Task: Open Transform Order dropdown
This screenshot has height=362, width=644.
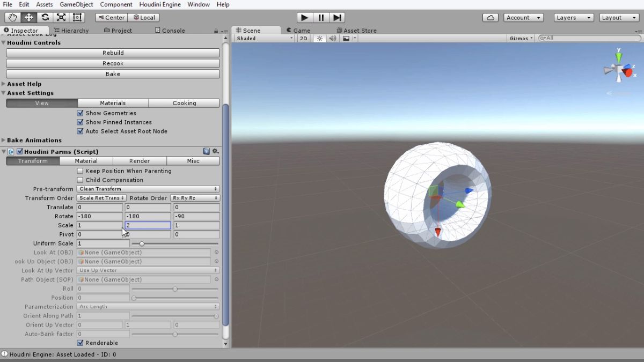Action: point(101,198)
